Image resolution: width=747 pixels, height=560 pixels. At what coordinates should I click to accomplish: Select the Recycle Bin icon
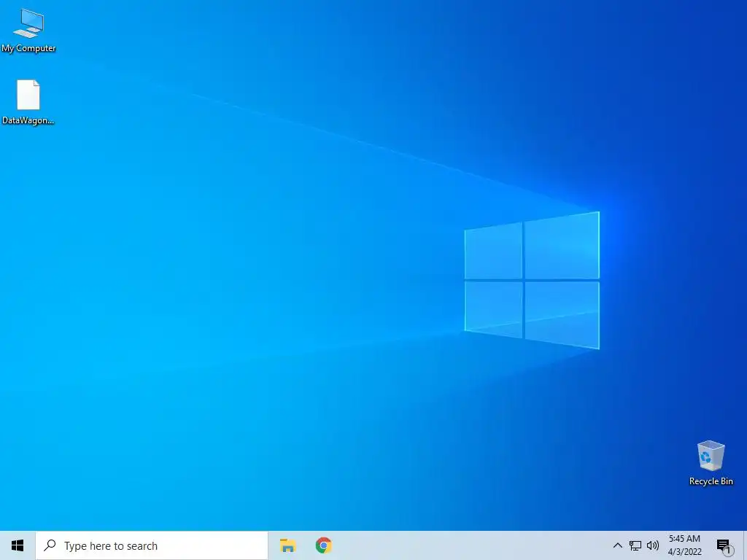(x=711, y=463)
